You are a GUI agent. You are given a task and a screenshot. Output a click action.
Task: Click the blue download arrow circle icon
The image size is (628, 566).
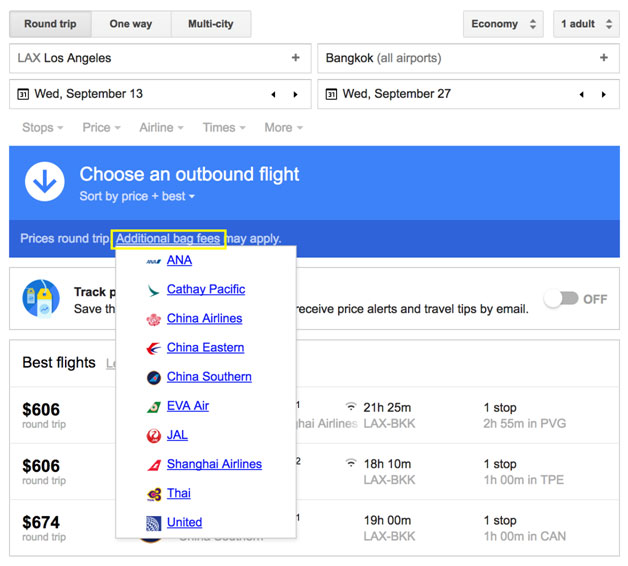pos(44,181)
